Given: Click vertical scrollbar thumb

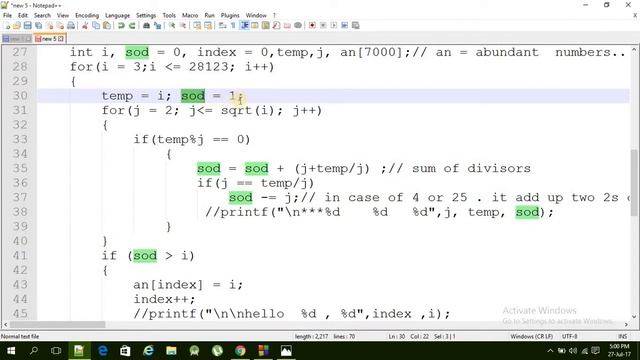Looking at the screenshot, I should [x=634, y=182].
